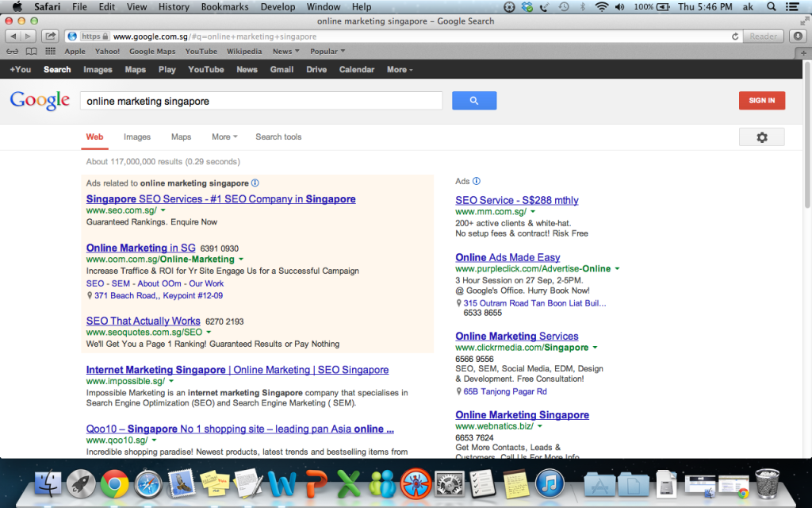
Task: Expand green arrow next to www.mm.com.sg/
Action: 533,211
